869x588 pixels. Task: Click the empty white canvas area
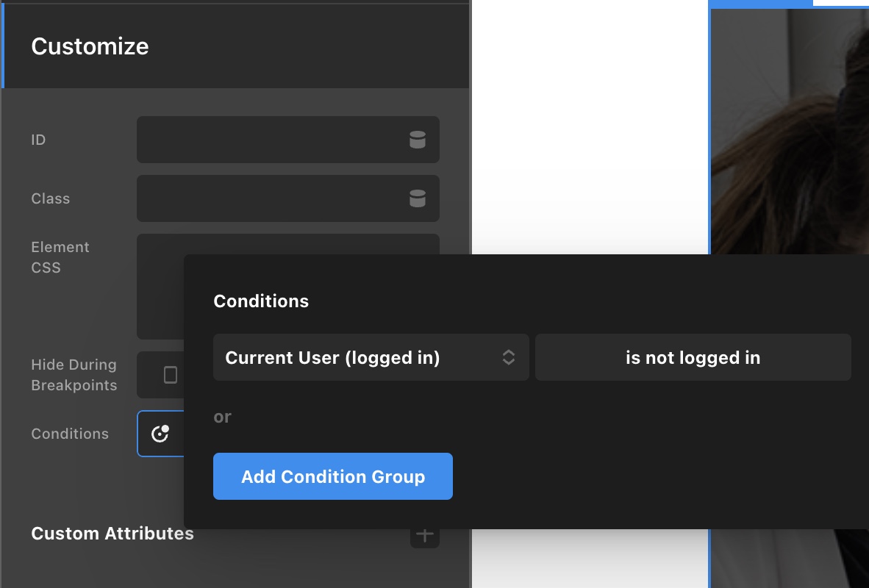click(x=590, y=127)
